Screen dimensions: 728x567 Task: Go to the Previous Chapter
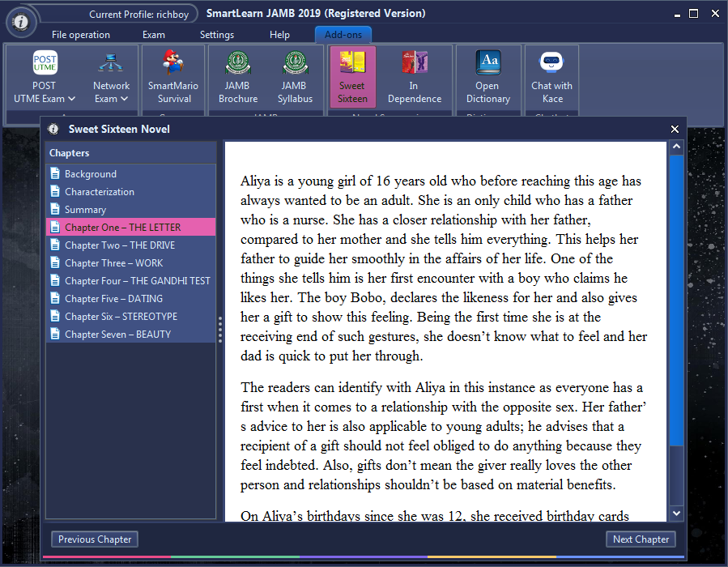(95, 539)
